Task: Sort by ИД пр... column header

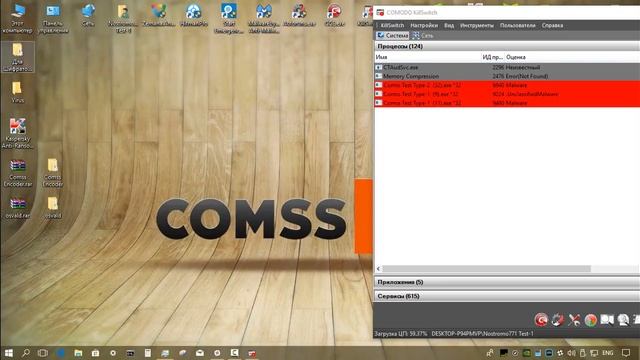Action: (493, 57)
